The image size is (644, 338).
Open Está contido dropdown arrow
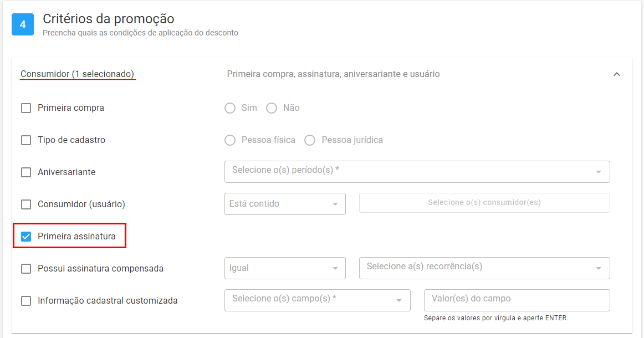point(335,204)
